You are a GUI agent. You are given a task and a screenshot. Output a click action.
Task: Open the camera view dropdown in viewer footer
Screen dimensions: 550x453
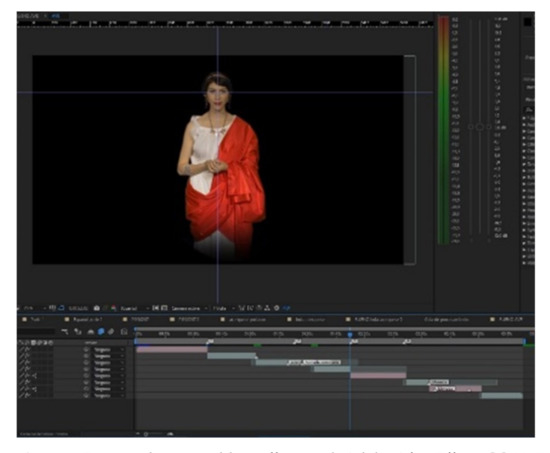pyautogui.click(x=189, y=308)
